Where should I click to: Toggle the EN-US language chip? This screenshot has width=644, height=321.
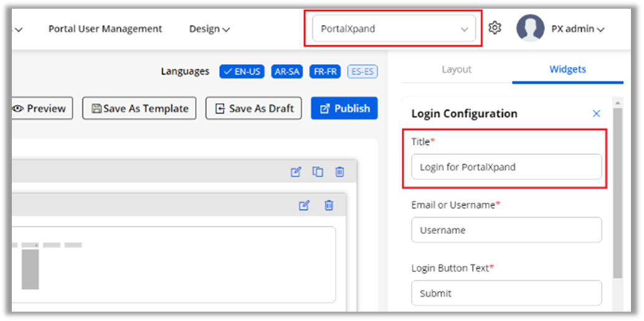pyautogui.click(x=242, y=72)
